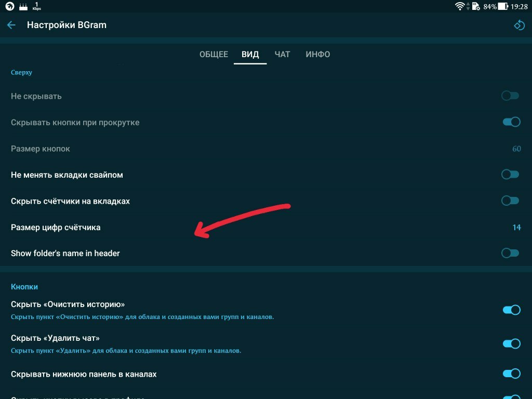Screen dimensions: 532x399
Task: Toggle the Не скрывать switch
Action: pyautogui.click(x=510, y=96)
